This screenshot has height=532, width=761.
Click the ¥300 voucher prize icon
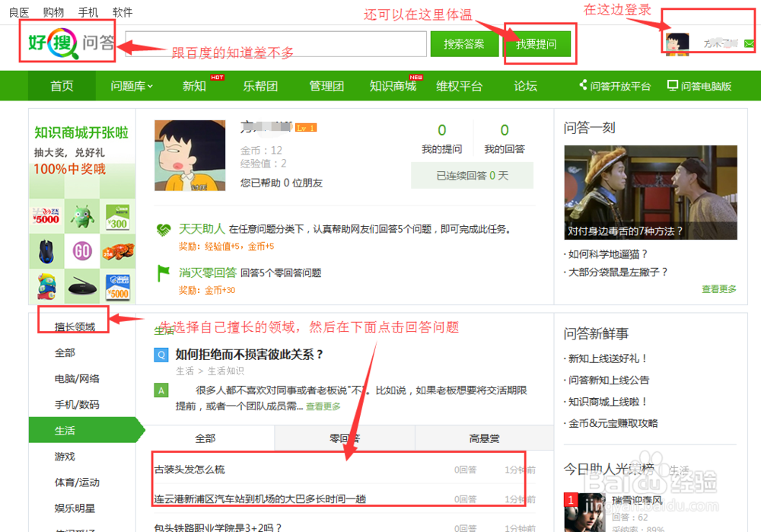click(117, 217)
